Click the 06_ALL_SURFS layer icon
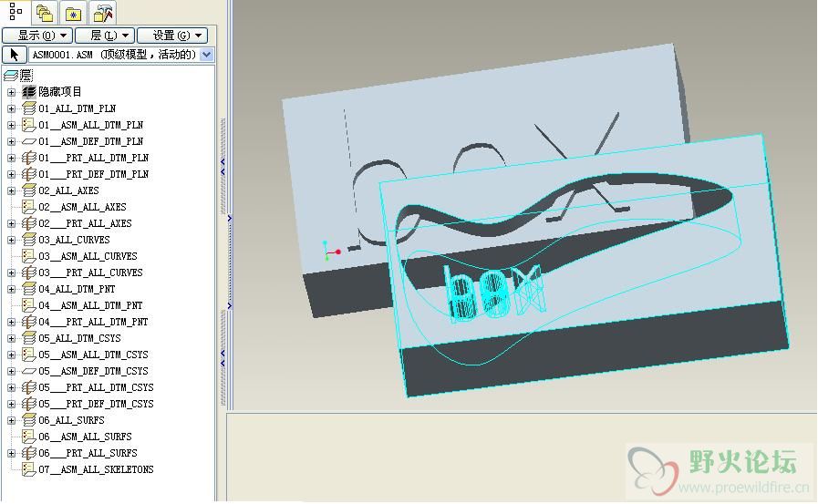818x504 pixels. [x=28, y=420]
